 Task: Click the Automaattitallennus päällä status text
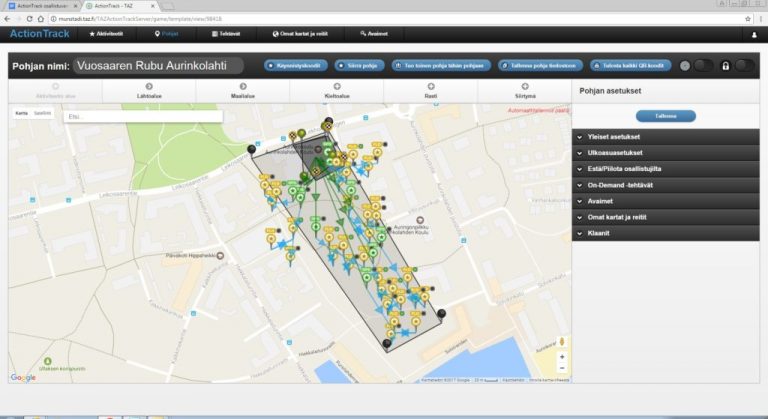coord(538,110)
